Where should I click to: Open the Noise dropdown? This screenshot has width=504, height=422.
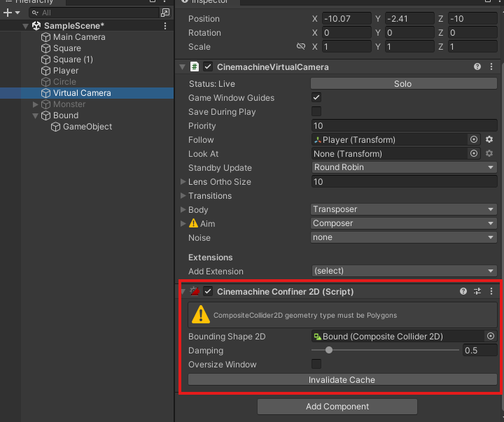tap(404, 237)
